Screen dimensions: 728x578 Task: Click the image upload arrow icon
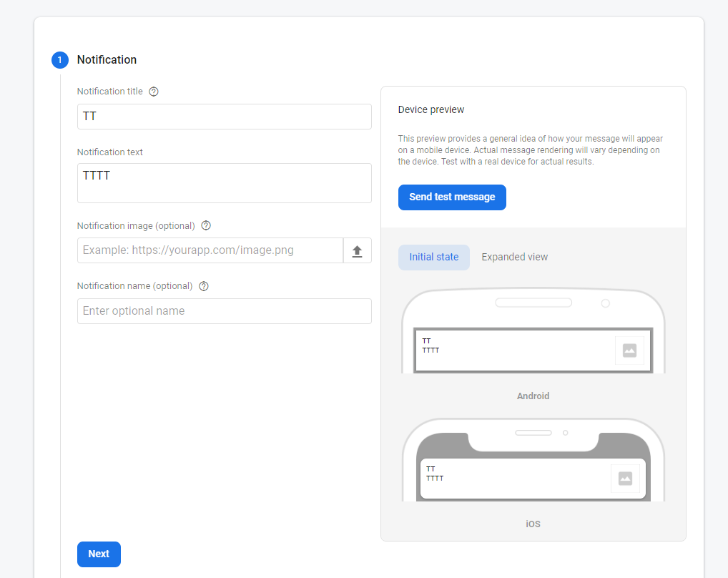(358, 250)
